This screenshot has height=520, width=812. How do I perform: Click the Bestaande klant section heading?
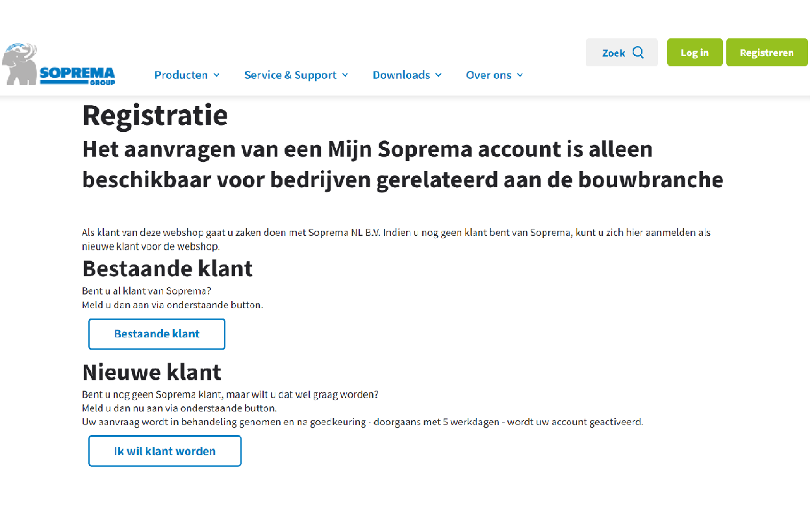click(x=168, y=268)
